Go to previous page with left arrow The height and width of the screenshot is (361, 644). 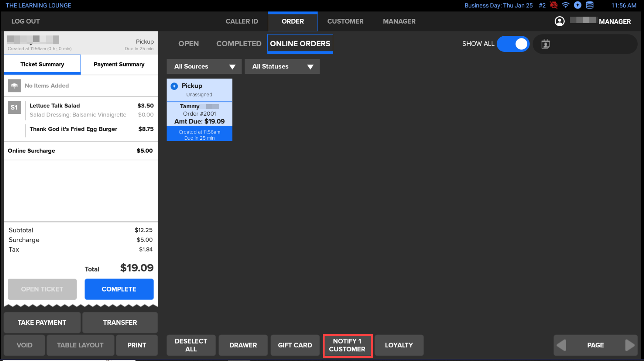pyautogui.click(x=561, y=345)
